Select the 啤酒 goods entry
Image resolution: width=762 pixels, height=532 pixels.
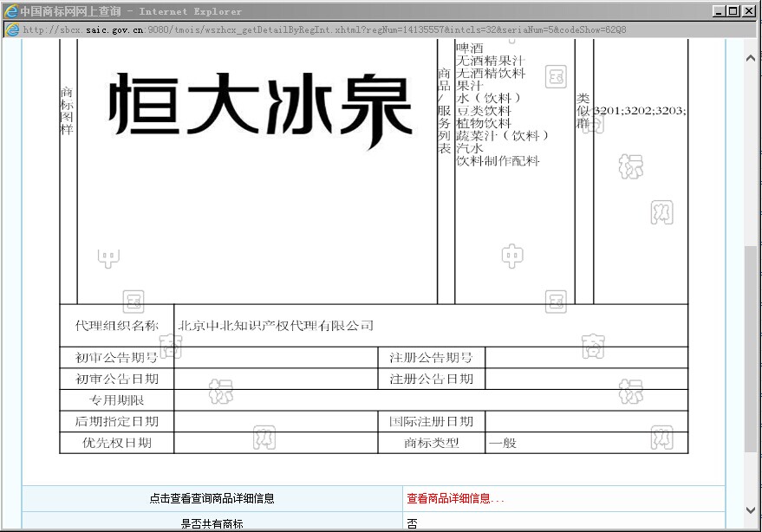coord(470,48)
